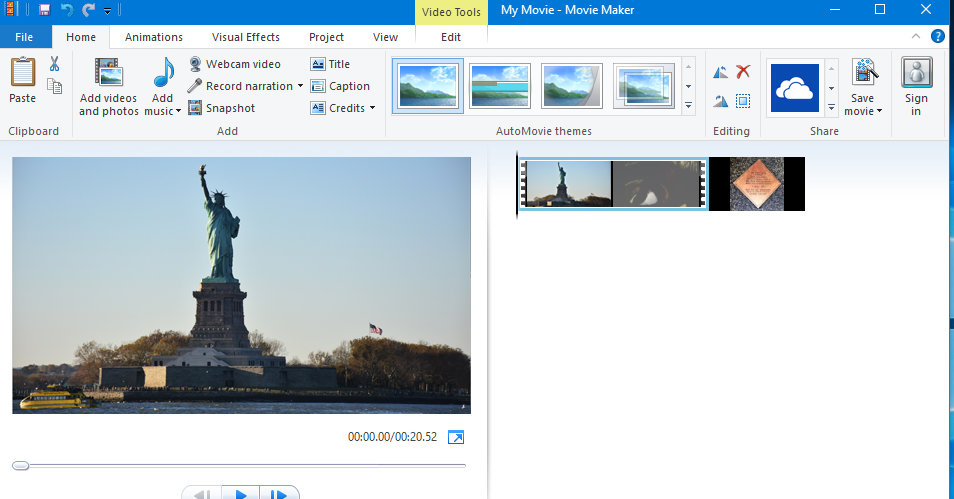Image resolution: width=954 pixels, height=499 pixels.
Task: Redo action in quick access toolbar
Action: click(88, 10)
